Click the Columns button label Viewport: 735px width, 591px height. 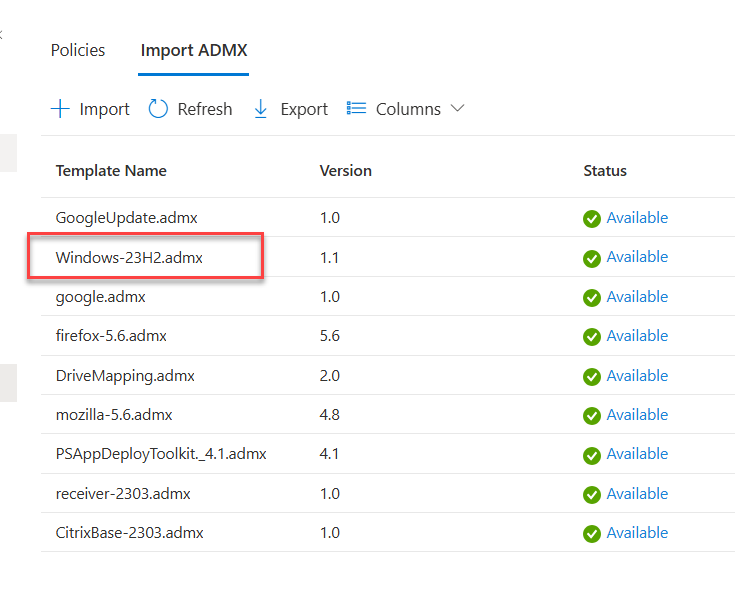[408, 109]
